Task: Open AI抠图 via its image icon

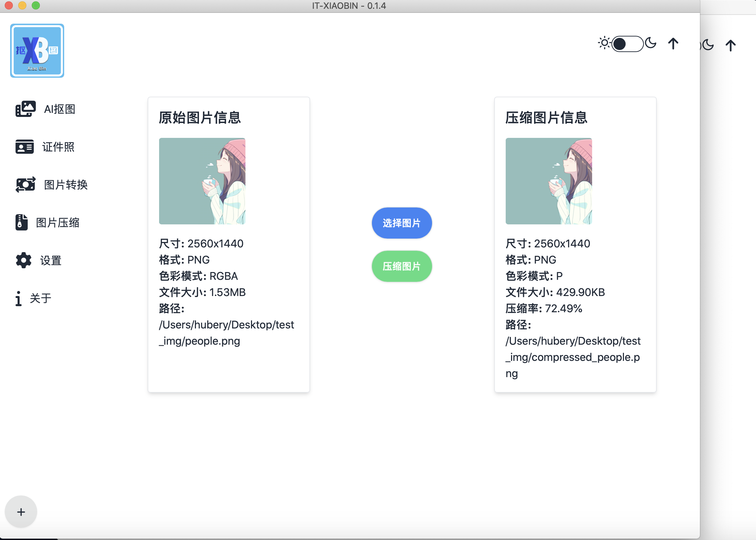Action: [25, 109]
